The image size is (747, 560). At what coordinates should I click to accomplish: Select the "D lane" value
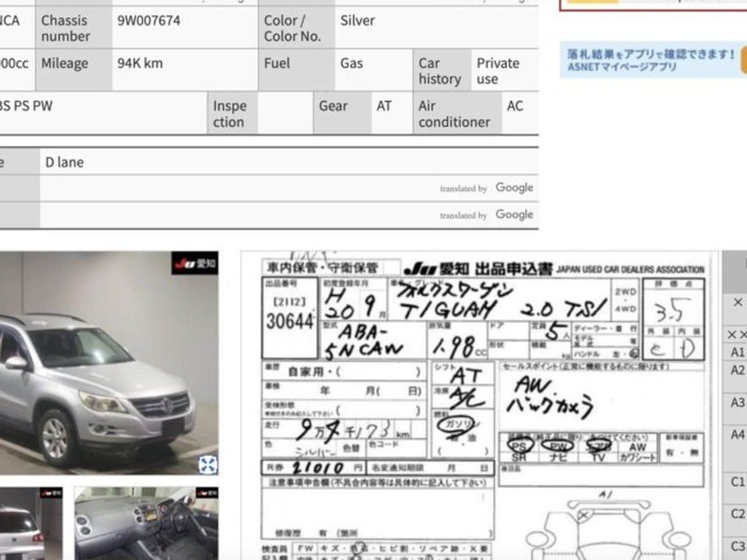click(64, 162)
